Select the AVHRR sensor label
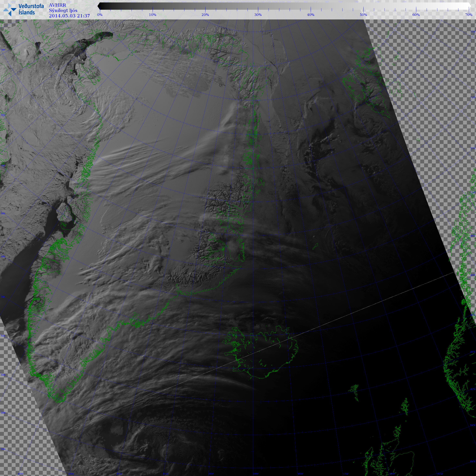 click(57, 5)
